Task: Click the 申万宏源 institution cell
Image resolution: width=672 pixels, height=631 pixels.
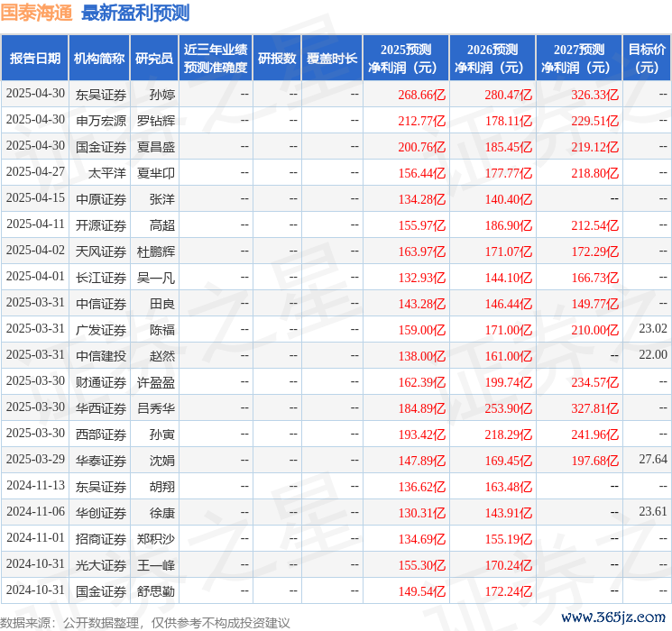Action: point(101,121)
